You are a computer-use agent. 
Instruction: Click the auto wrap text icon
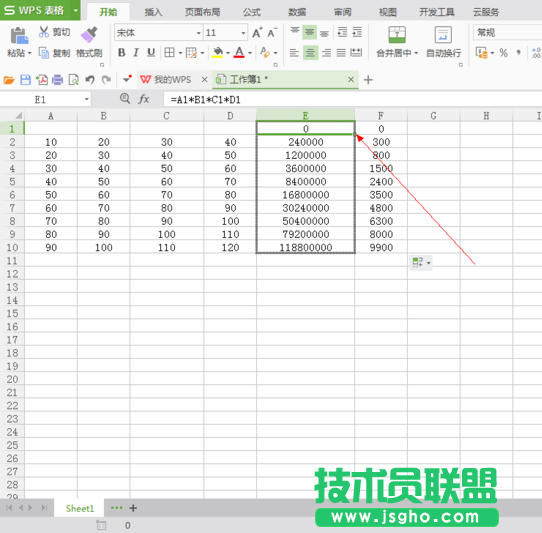[443, 35]
